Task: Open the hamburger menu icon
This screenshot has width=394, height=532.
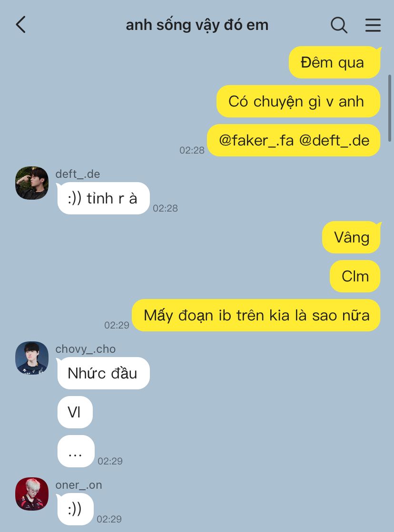Action: tap(373, 25)
